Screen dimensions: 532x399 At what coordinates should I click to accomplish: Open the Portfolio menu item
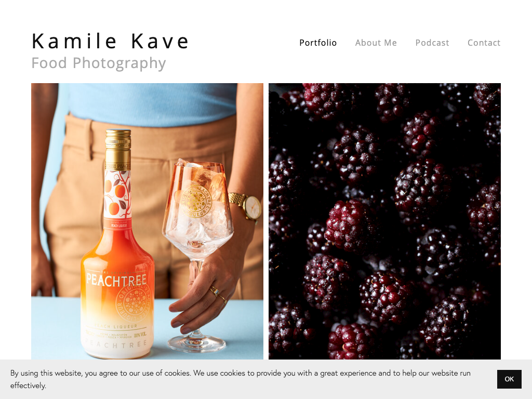[318, 43]
